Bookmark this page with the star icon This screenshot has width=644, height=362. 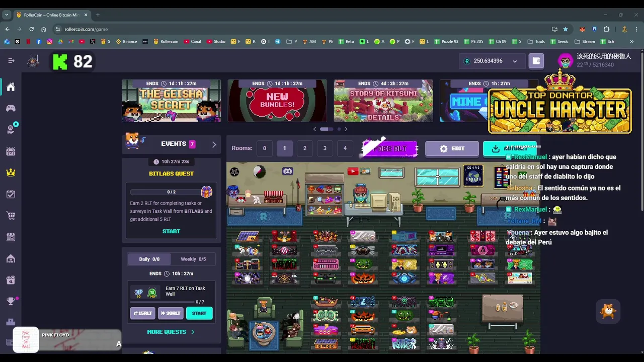point(566,29)
